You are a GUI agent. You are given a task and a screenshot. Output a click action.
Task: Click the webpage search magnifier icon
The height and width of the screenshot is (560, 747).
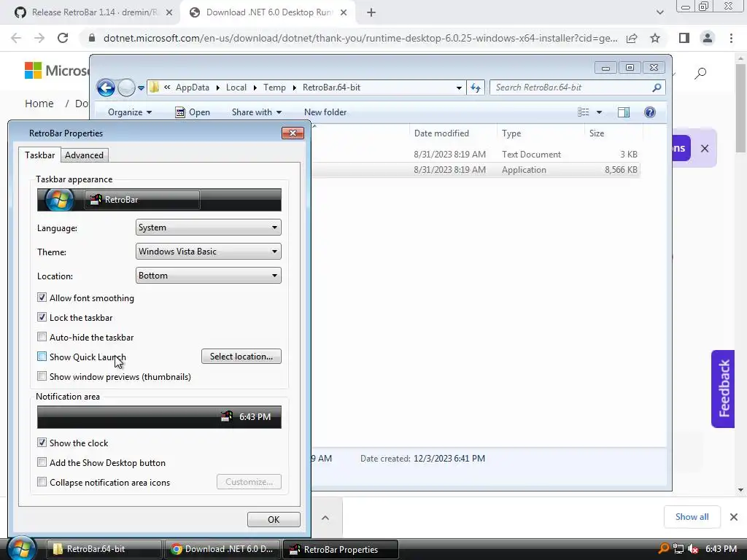point(700,74)
